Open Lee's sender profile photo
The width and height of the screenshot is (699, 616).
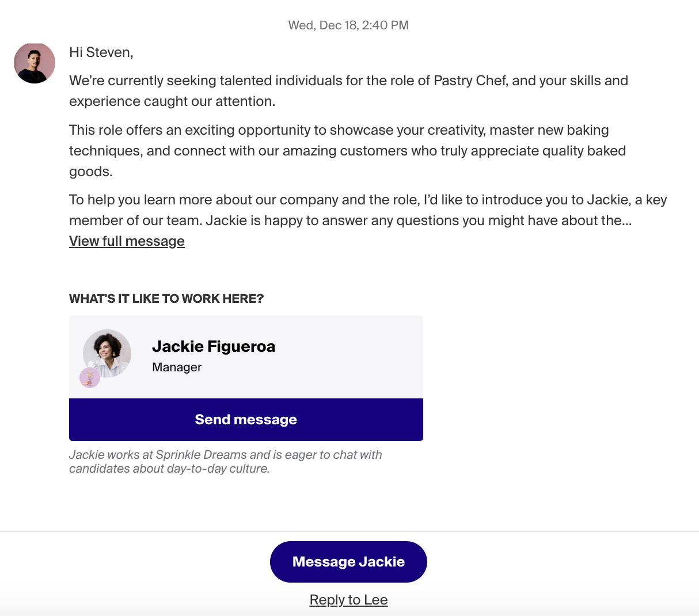pyautogui.click(x=35, y=63)
